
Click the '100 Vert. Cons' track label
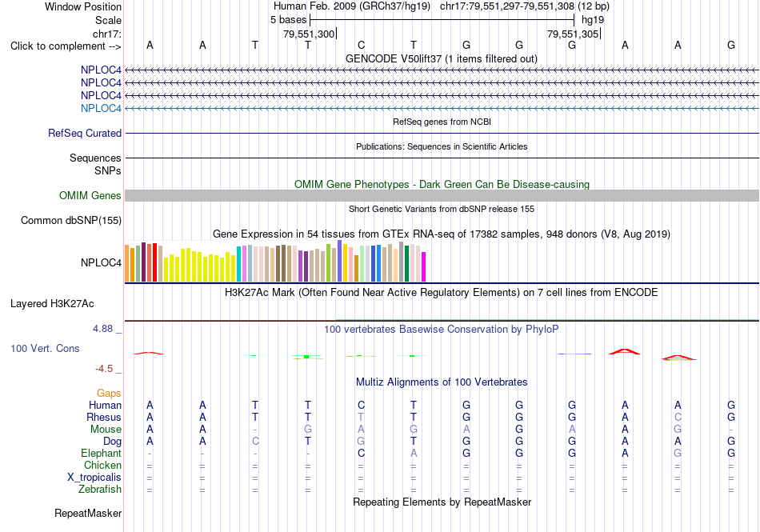(45, 348)
